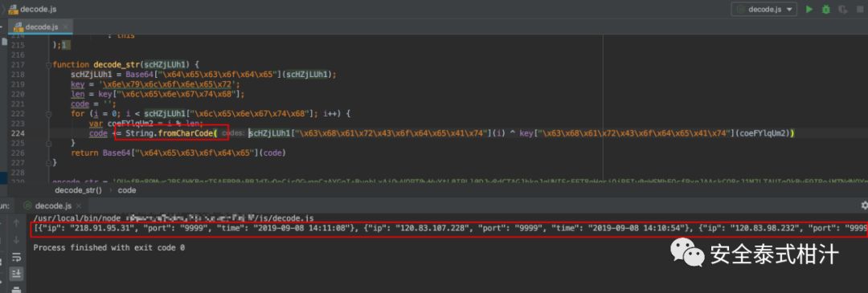
Task: Toggle soft-wrap in Run console
Action: 16,257
